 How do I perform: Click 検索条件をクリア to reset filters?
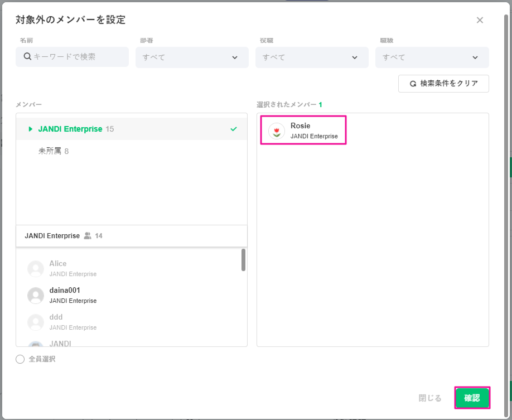[x=443, y=84]
